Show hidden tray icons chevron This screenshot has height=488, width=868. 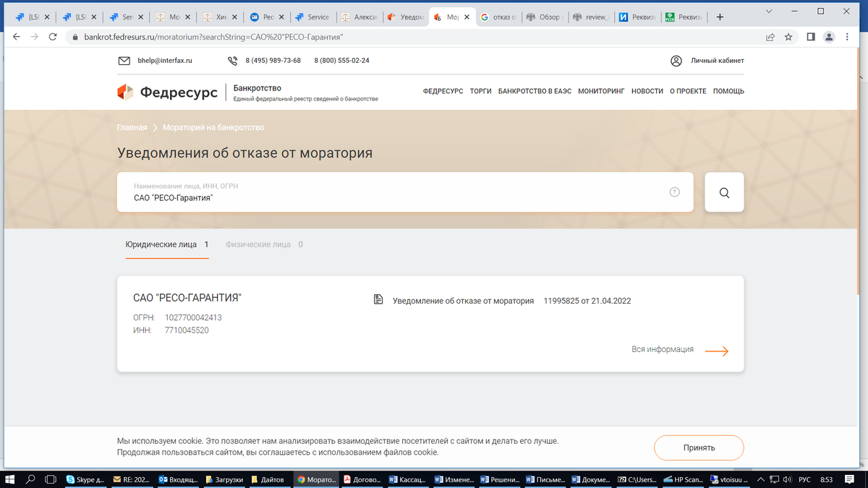point(759,479)
